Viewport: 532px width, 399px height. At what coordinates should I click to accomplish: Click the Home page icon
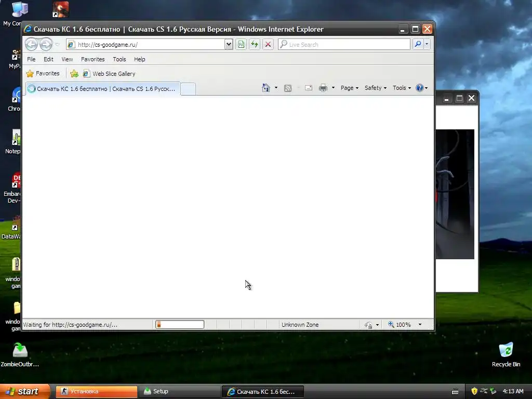click(x=265, y=88)
